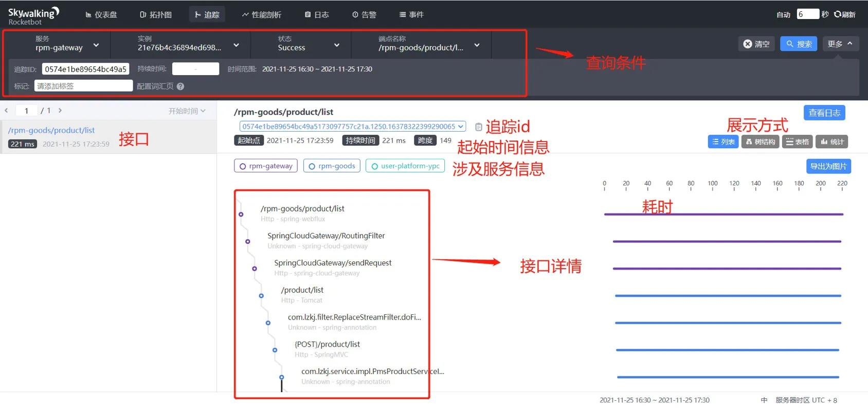Select the PmsProductServiceI... span
868x408 pixels.
pos(373,376)
